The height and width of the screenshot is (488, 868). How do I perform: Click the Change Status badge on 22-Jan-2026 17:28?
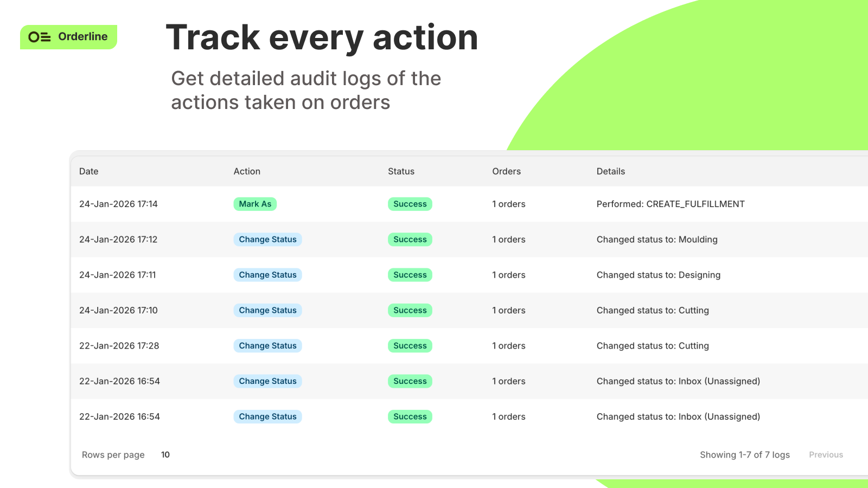267,345
